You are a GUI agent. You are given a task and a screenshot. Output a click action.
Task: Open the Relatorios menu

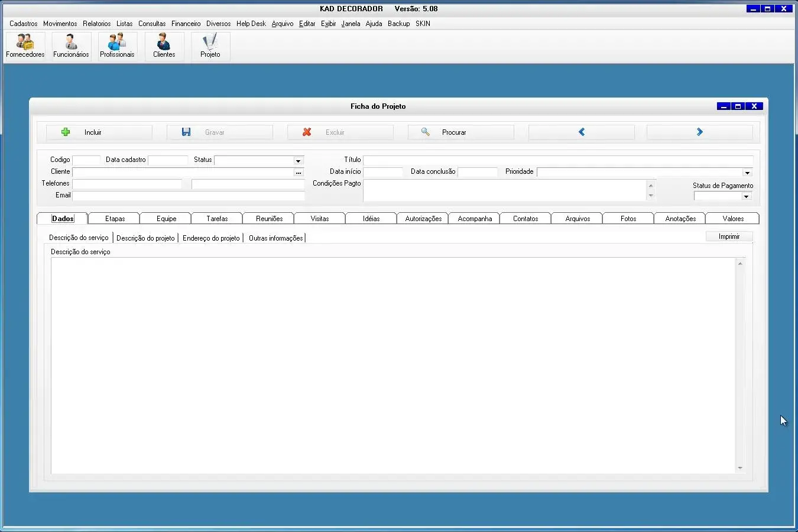[x=96, y=24]
